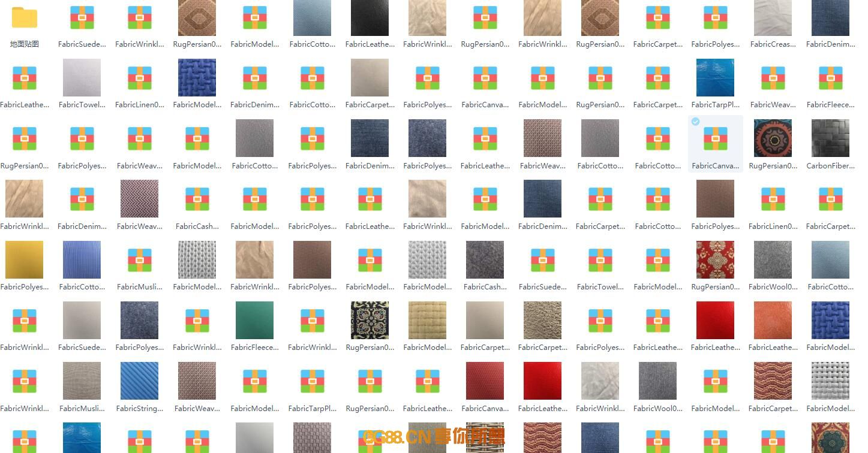Select the FabricTarpPl blue tarp thumbnail

pyautogui.click(x=715, y=77)
